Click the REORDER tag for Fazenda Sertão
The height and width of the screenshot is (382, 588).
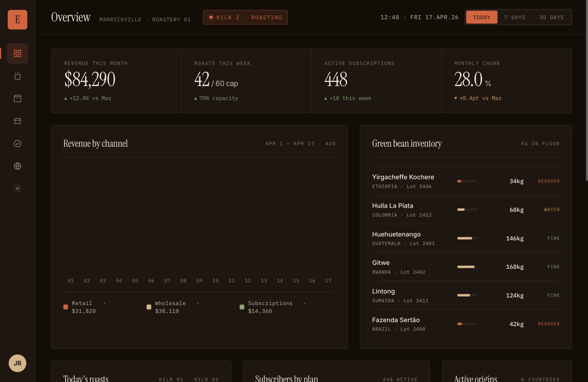(x=549, y=324)
